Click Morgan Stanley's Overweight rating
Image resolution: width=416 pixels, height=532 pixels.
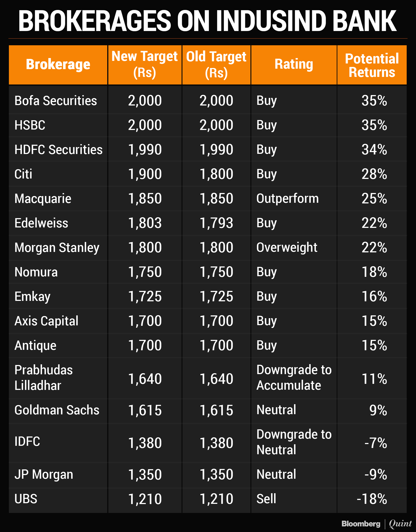click(287, 248)
